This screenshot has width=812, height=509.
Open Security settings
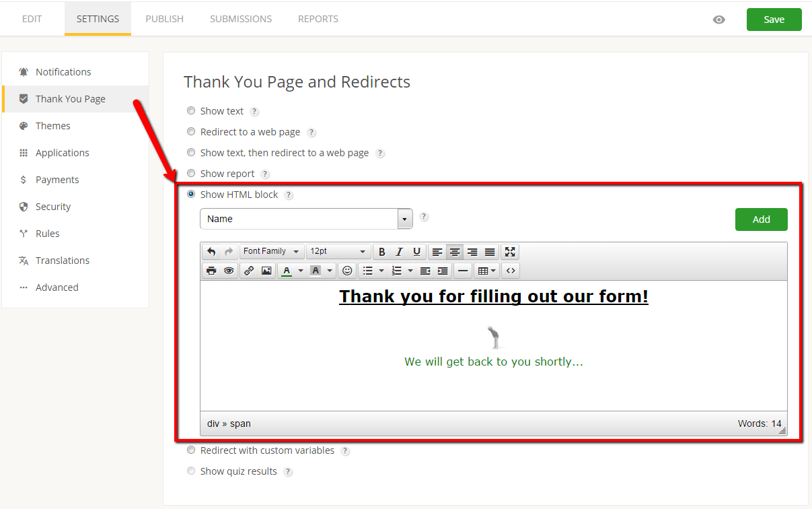pyautogui.click(x=75, y=207)
